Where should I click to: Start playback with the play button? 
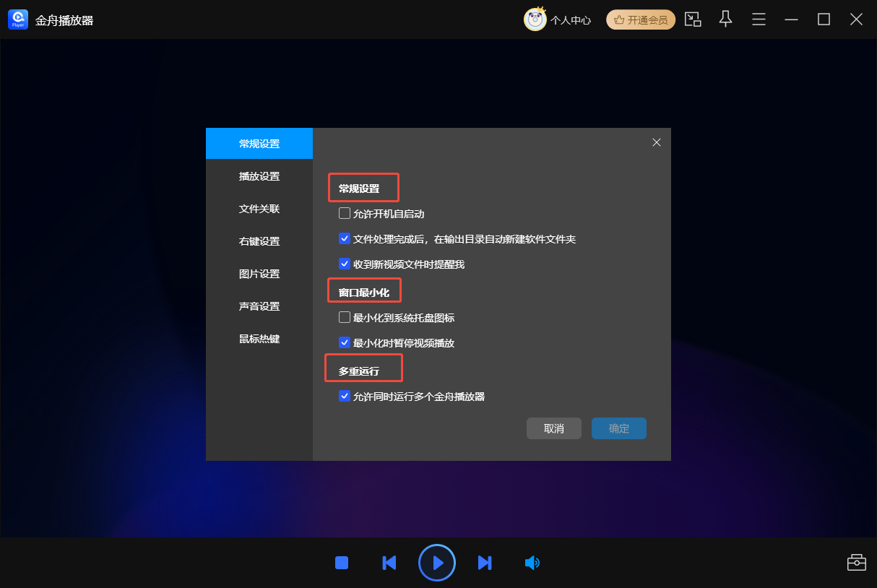coord(437,563)
